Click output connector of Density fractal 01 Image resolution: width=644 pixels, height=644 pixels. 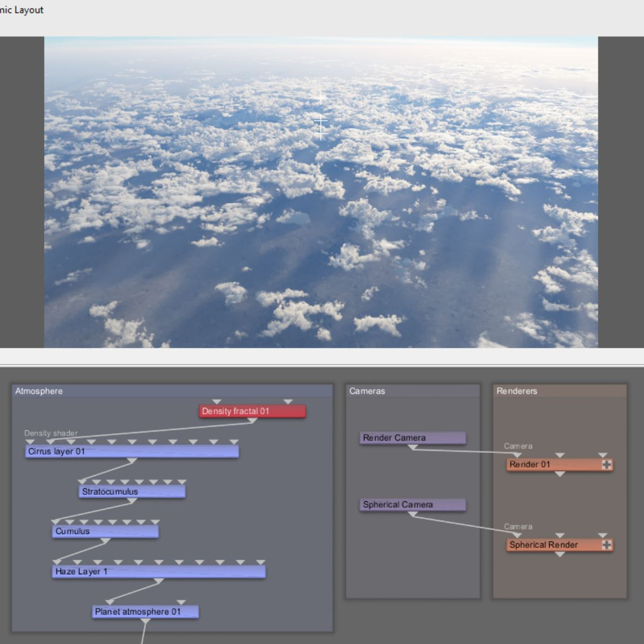click(252, 421)
